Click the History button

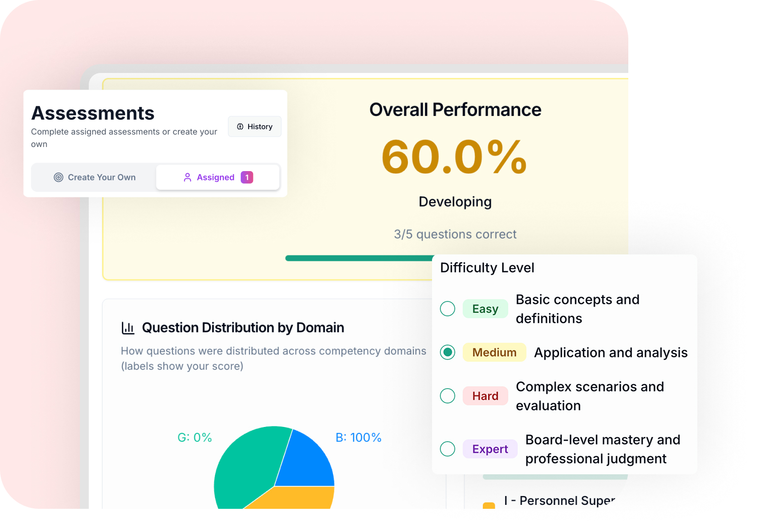click(x=254, y=126)
